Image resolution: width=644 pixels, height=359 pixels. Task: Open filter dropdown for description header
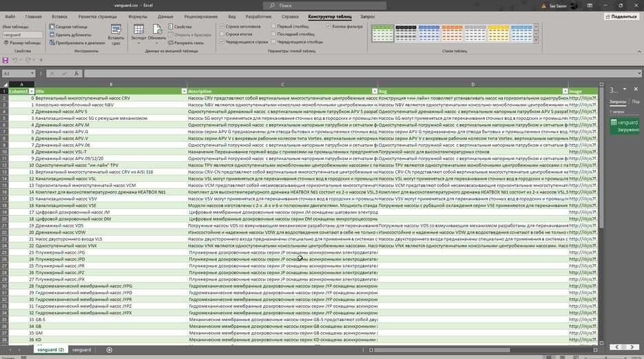click(x=375, y=91)
